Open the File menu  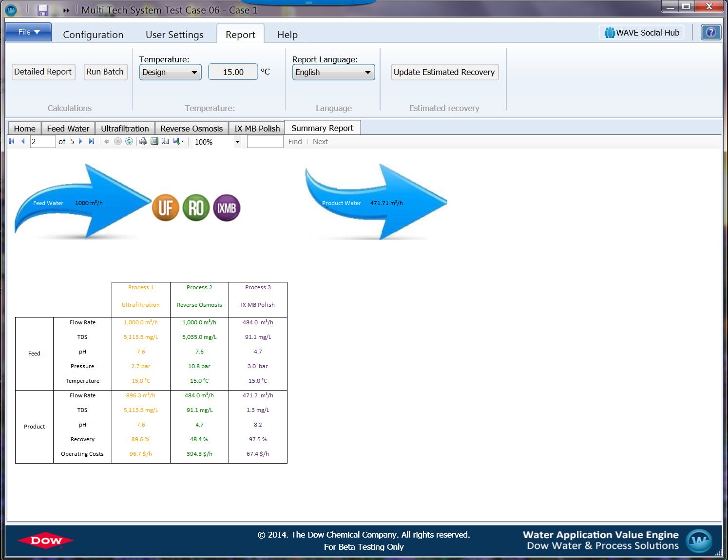[28, 32]
